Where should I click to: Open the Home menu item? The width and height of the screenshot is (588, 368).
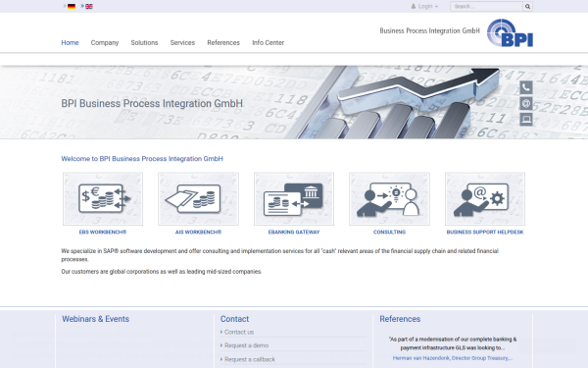point(70,43)
